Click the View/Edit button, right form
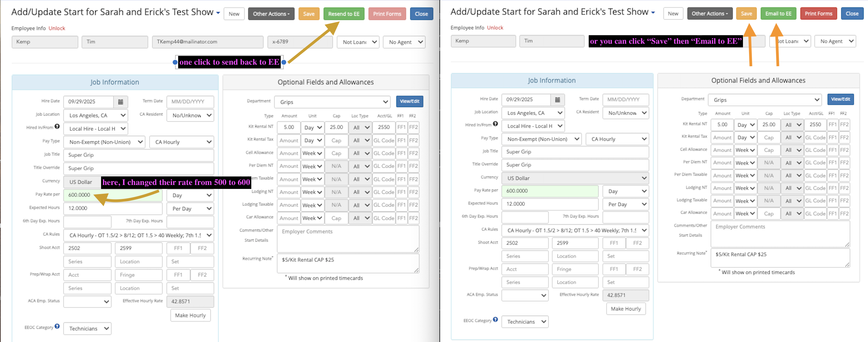 [840, 100]
